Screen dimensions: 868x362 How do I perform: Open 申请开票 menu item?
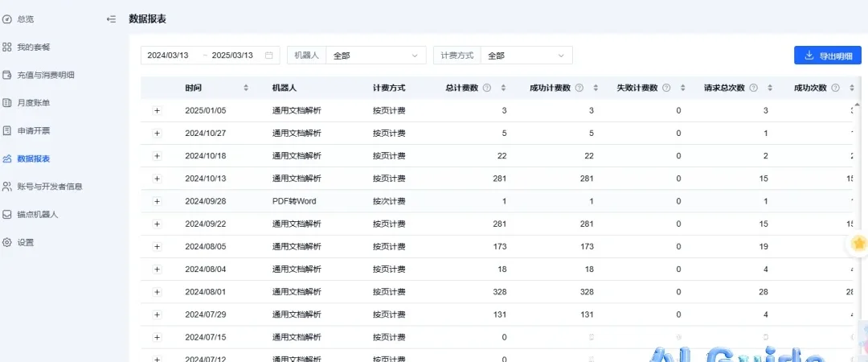click(34, 131)
